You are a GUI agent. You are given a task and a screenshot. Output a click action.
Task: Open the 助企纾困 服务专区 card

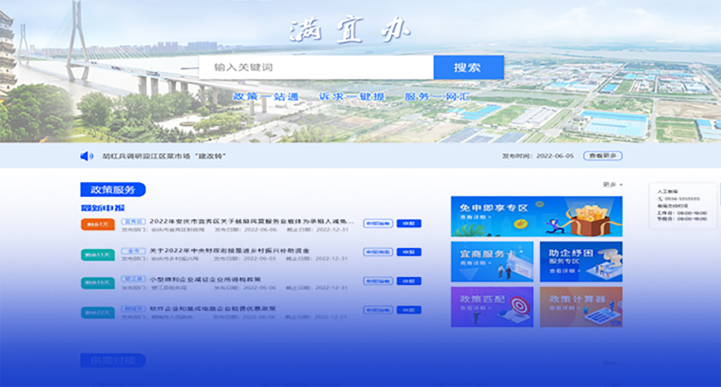pos(581,262)
